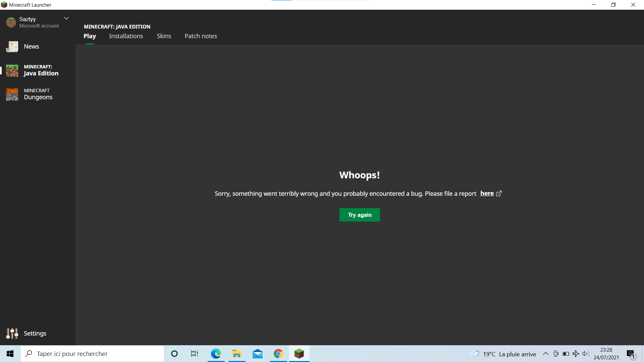
Task: View the Patch notes tab
Action: 201,36
